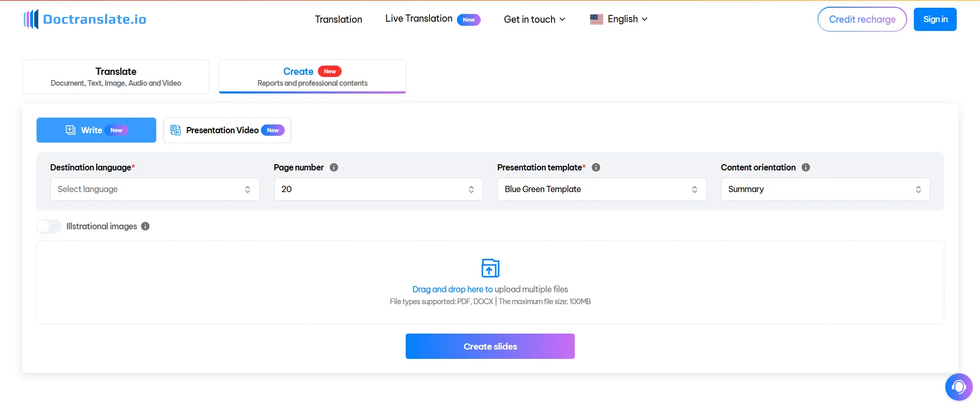Open the Summary content orientation dropdown

pos(825,189)
